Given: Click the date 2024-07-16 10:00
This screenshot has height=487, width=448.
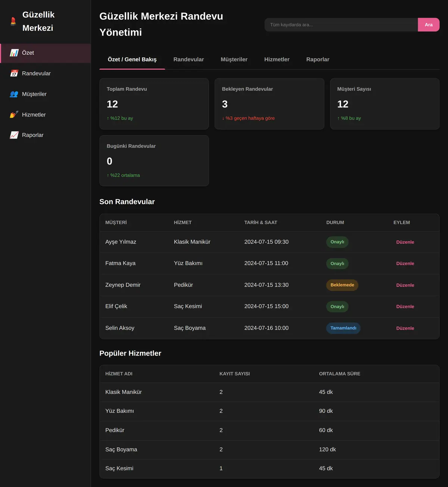Looking at the screenshot, I should 266,328.
